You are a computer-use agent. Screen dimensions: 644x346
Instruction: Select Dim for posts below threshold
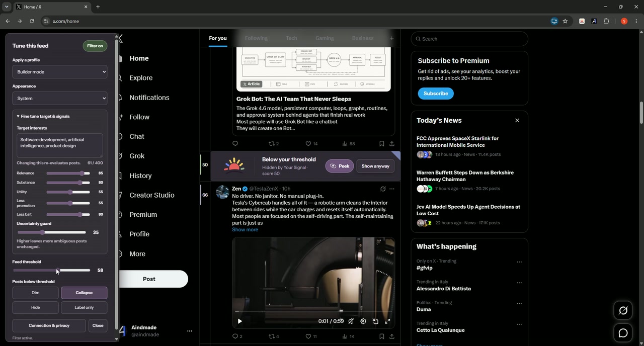point(35,293)
